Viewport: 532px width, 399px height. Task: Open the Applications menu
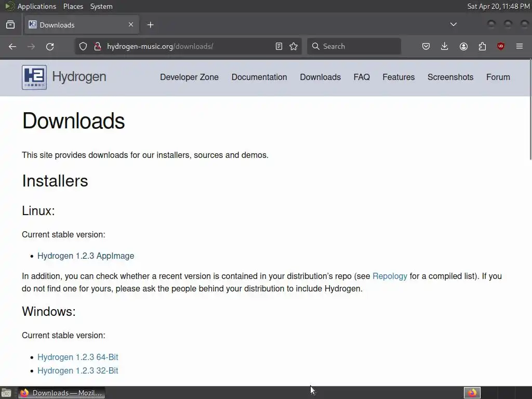tap(37, 6)
